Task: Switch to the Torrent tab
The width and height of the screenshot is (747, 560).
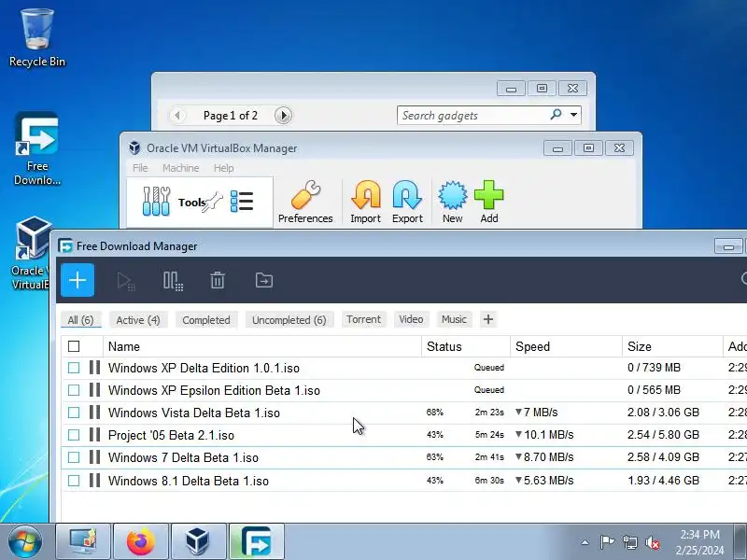Action: point(363,319)
